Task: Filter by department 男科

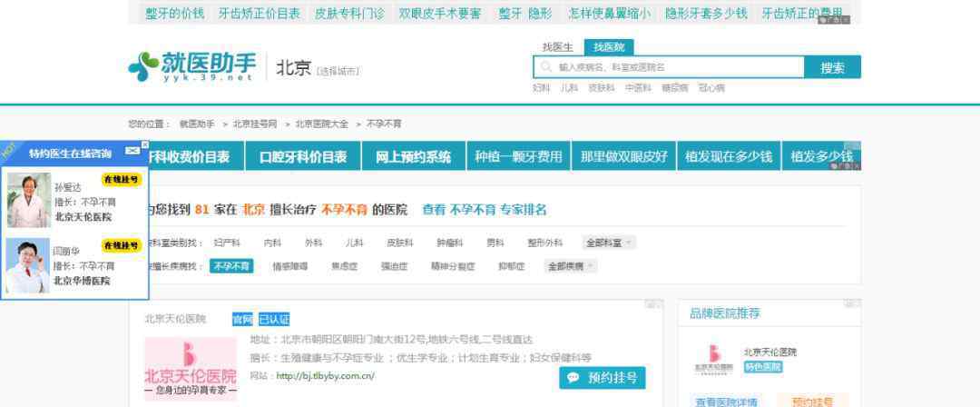Action: [x=495, y=243]
